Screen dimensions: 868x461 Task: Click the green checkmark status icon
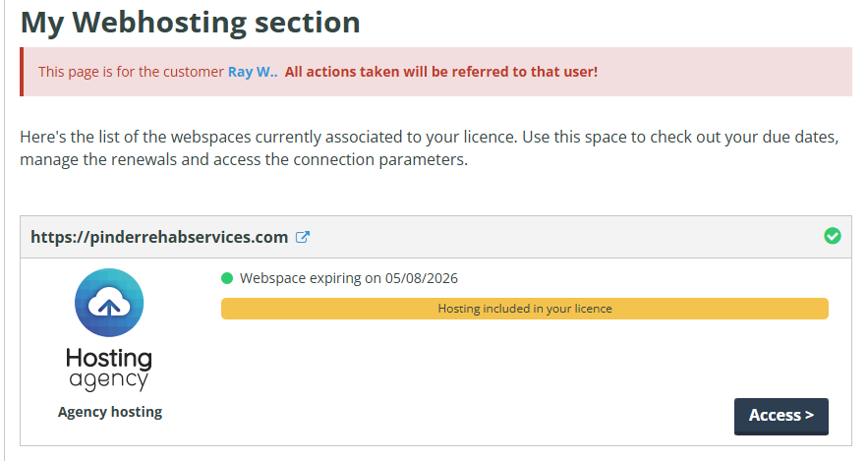(833, 236)
